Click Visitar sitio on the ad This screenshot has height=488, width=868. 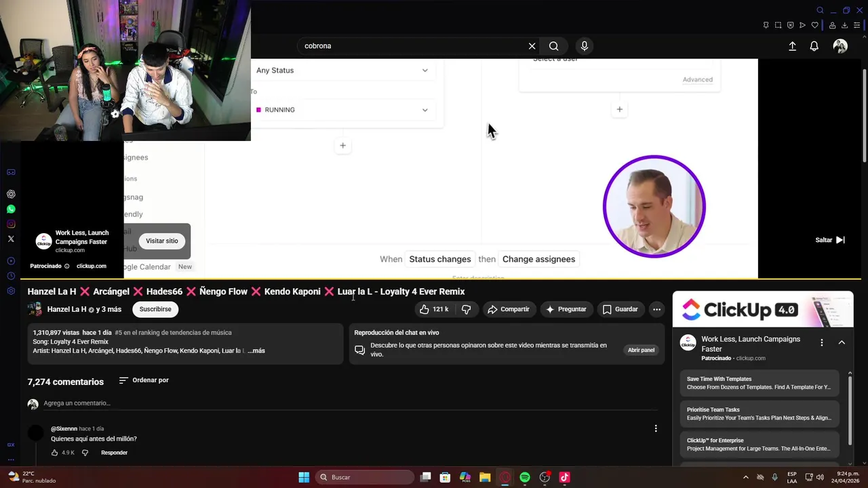click(x=162, y=241)
